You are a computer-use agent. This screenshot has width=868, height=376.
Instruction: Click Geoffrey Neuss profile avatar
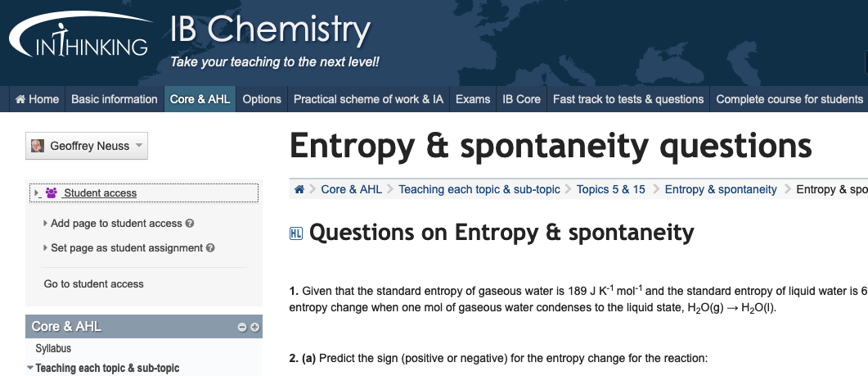tap(38, 146)
